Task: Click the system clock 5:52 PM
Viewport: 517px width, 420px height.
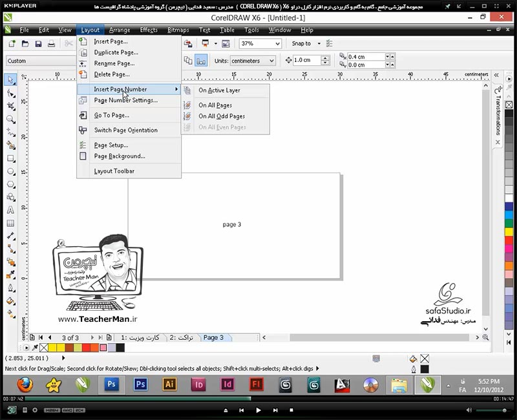Action: [489, 381]
